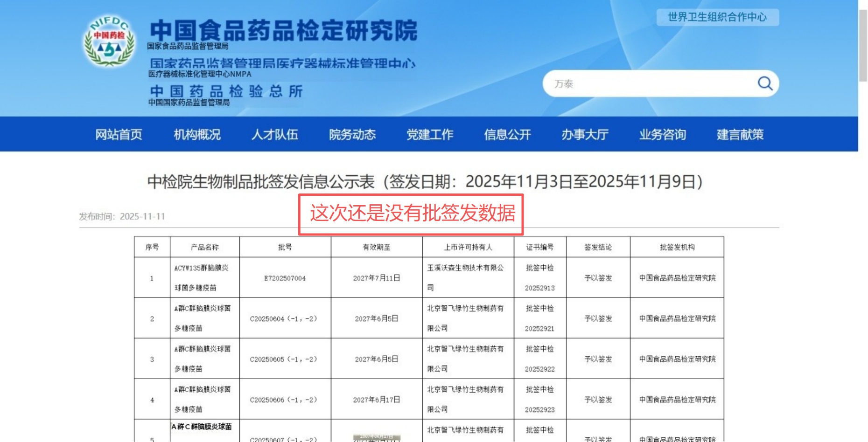Click certificate number 20252923
The height and width of the screenshot is (442, 868).
point(540,410)
